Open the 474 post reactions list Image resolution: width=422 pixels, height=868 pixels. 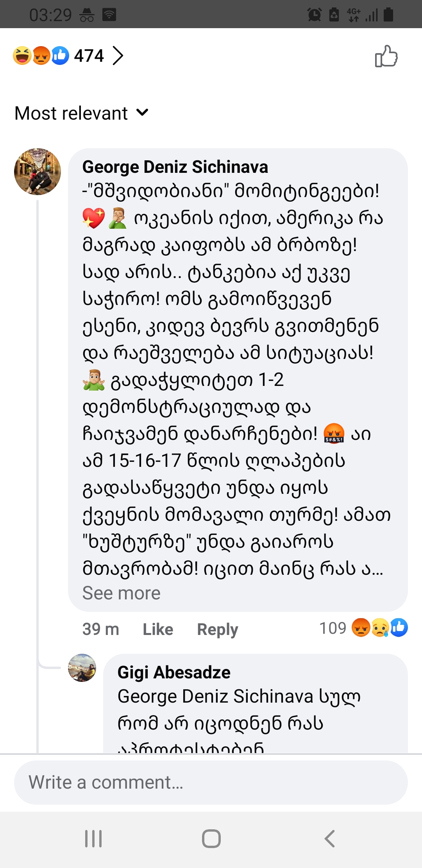click(89, 56)
